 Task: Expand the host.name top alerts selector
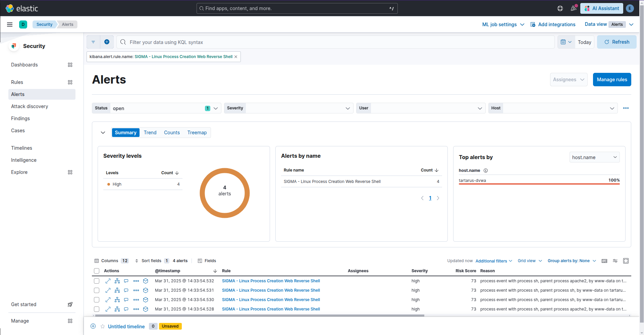594,157
